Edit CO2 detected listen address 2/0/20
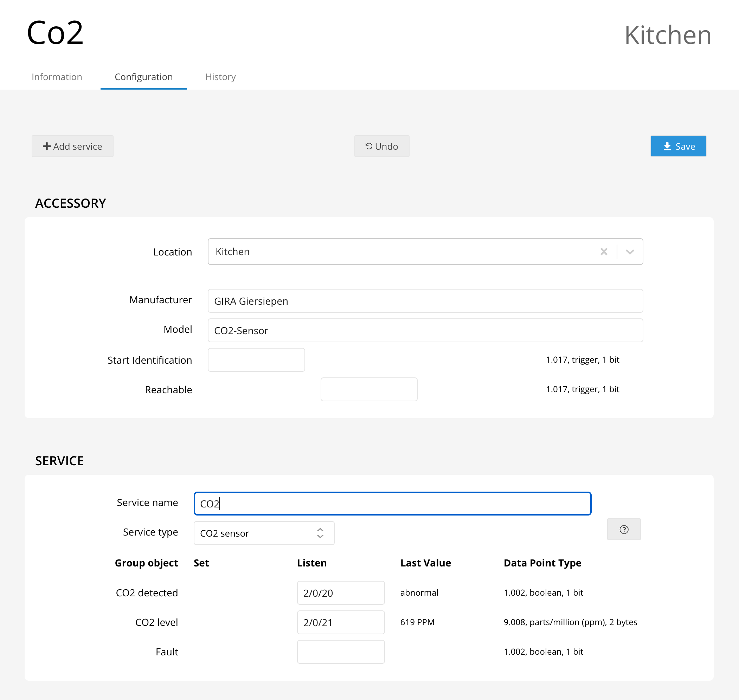The image size is (739, 700). (x=340, y=592)
